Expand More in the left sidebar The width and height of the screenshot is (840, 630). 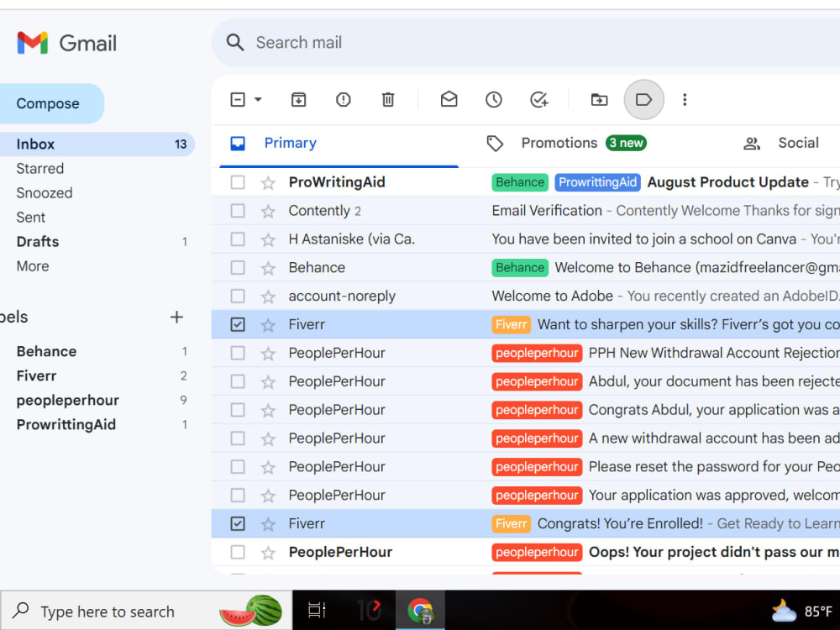33,266
